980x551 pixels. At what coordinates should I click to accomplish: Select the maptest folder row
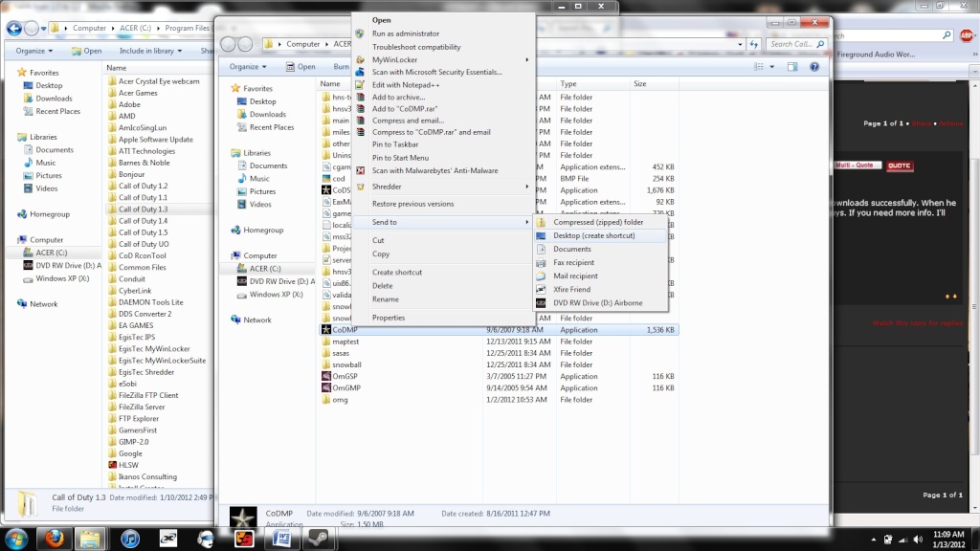click(499, 342)
